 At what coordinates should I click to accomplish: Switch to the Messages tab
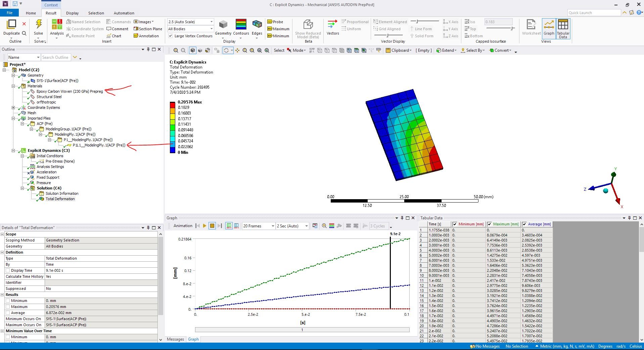point(175,339)
